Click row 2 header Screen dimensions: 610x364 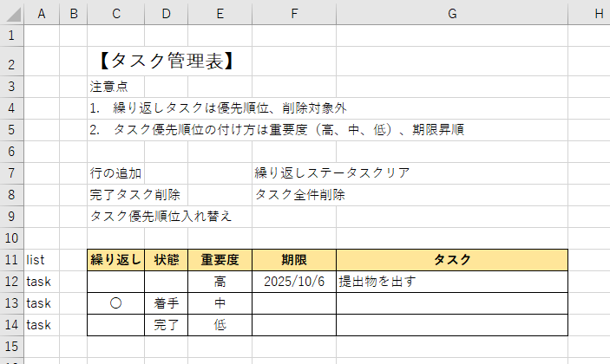[11, 62]
